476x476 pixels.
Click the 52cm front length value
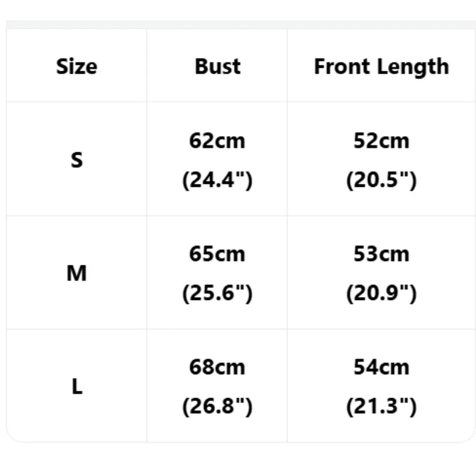tap(381, 141)
